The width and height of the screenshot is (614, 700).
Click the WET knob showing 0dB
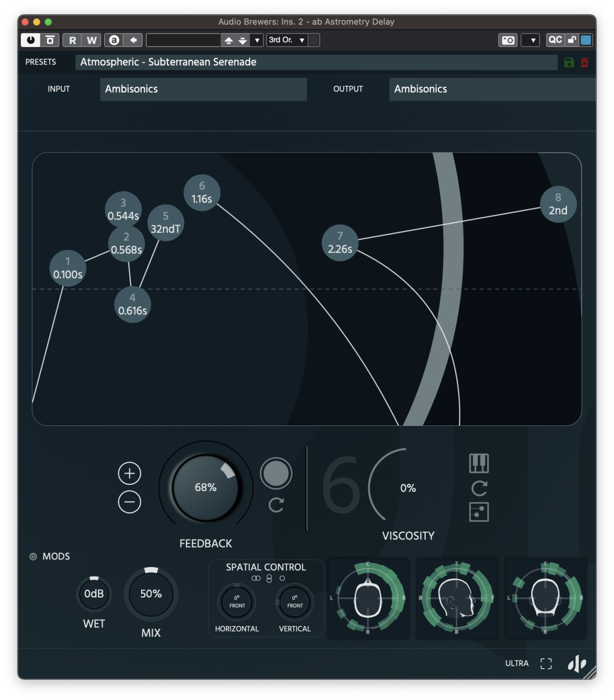click(x=94, y=594)
